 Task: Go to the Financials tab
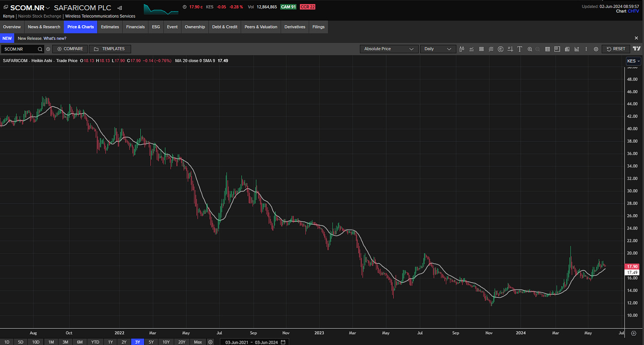[x=135, y=27]
